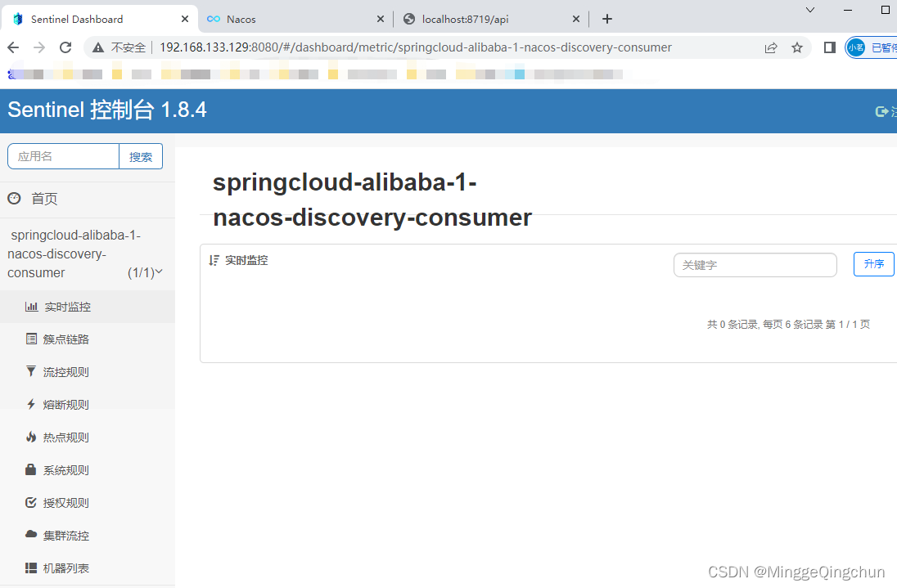
Task: Bookmark this page with the star icon
Action: coord(797,47)
